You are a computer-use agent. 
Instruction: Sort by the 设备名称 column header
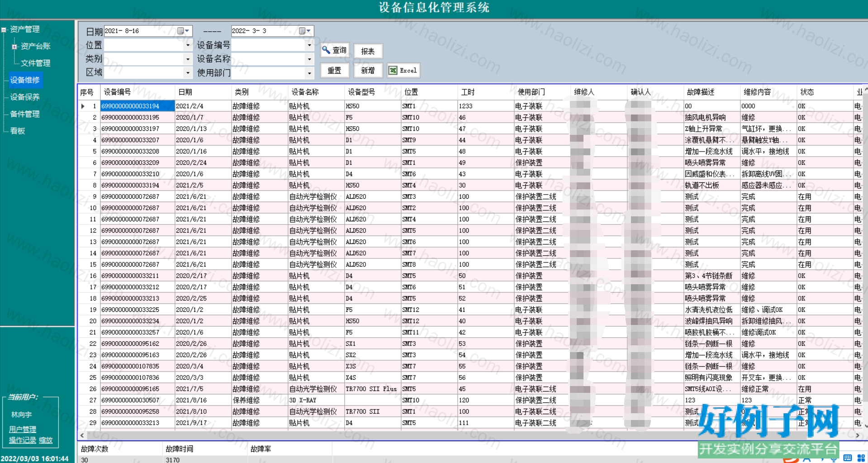[x=316, y=92]
